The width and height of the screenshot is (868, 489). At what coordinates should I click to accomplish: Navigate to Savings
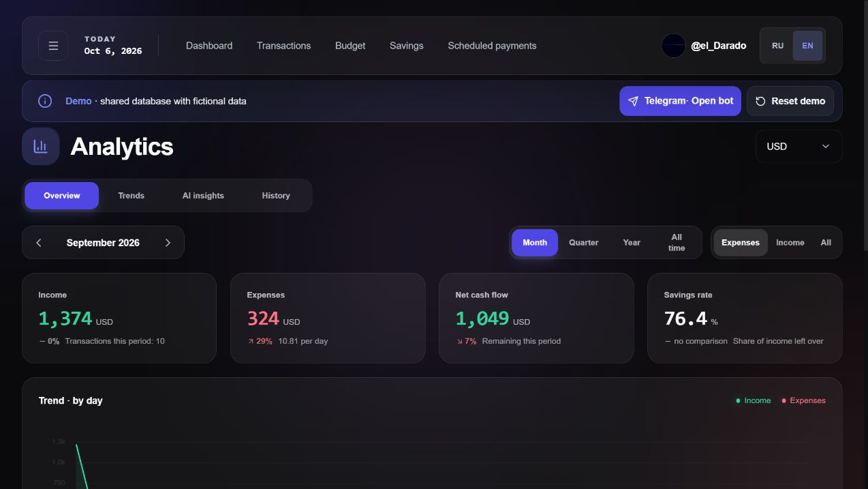(x=407, y=46)
